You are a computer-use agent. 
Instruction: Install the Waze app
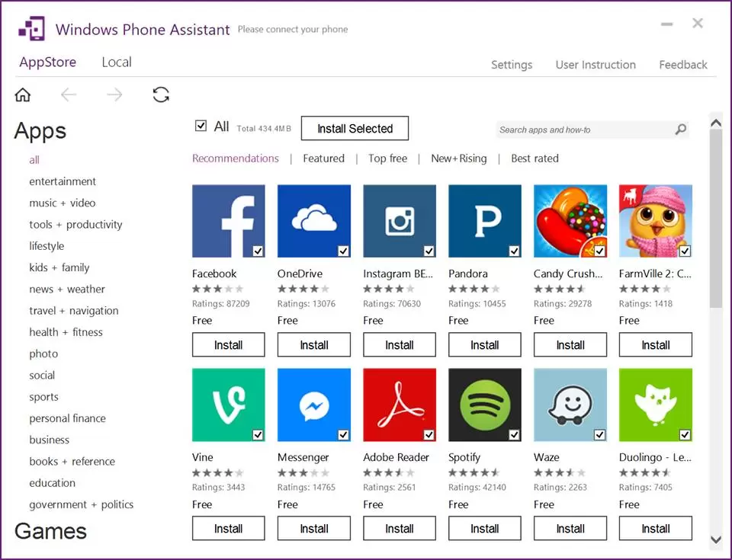(570, 528)
